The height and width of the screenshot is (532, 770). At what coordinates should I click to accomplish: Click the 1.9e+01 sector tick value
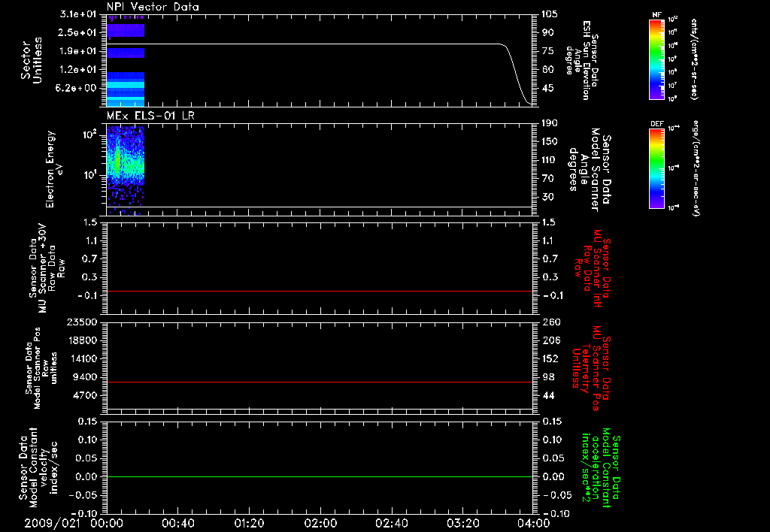click(x=77, y=51)
